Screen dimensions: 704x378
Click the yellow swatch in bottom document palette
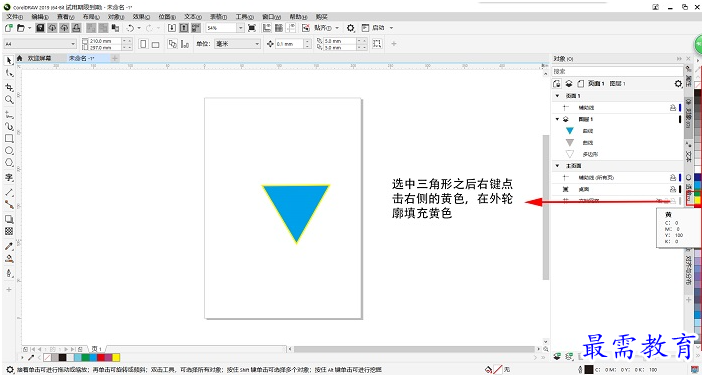tap(116, 358)
